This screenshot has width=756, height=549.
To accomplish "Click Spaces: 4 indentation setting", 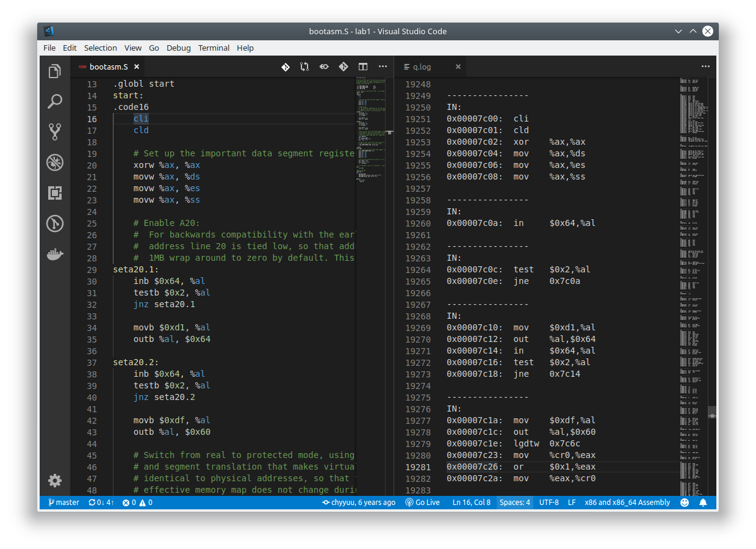I will point(514,503).
